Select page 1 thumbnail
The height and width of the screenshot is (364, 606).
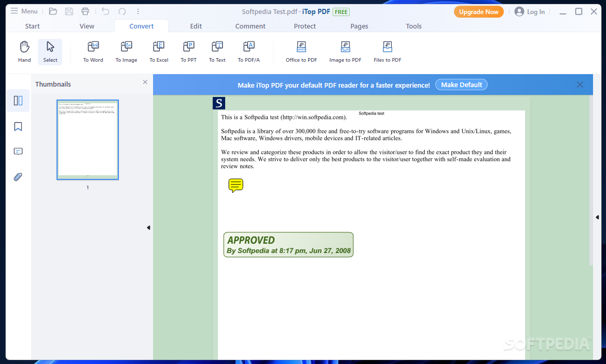[88, 139]
